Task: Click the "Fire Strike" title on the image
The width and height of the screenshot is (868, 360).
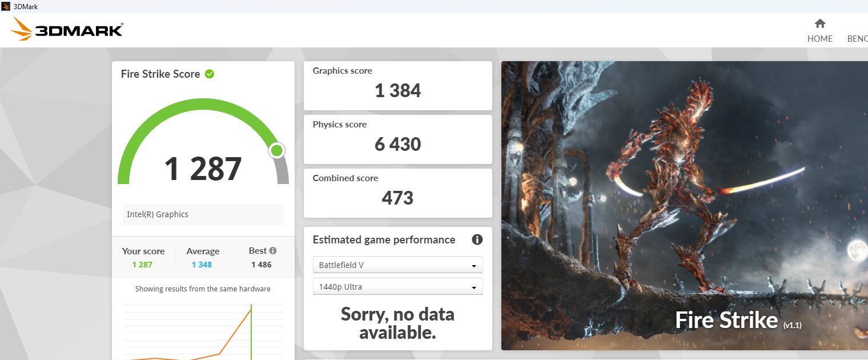Action: 726,320
